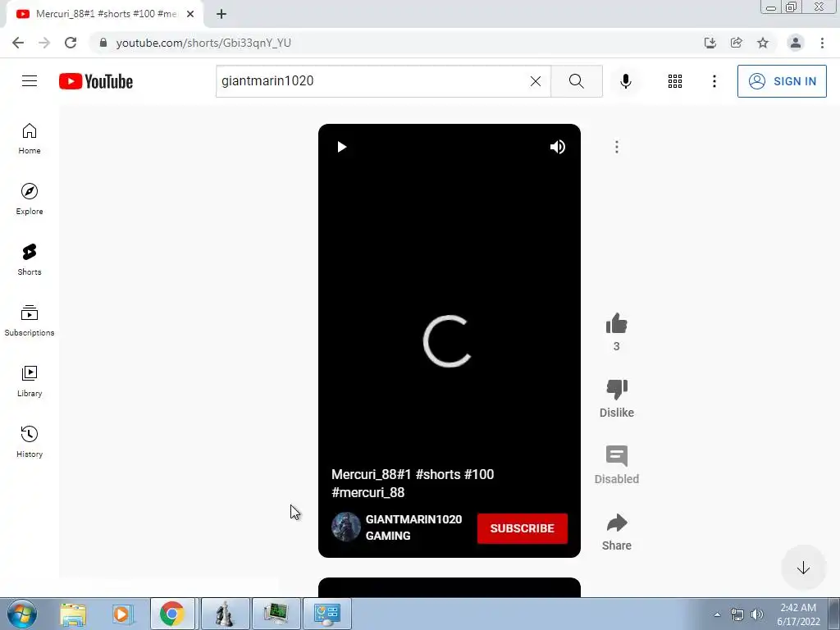This screenshot has width=840, height=630.
Task: Open the network tray icon
Action: pos(737,614)
